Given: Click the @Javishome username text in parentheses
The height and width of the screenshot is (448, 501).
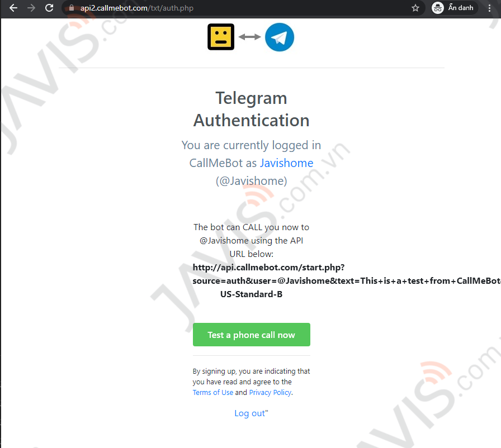Looking at the screenshot, I should 252,181.
